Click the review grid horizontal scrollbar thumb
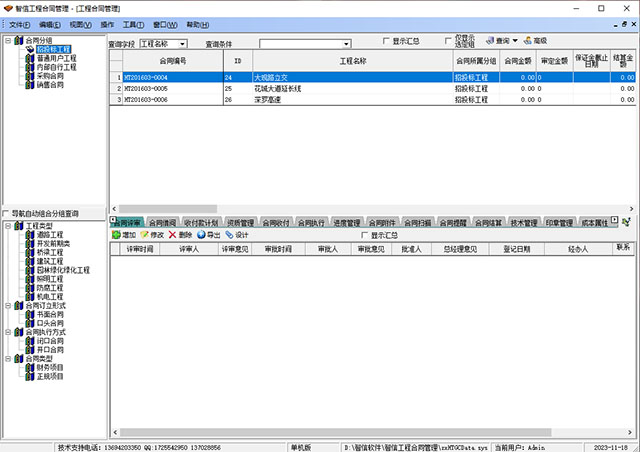The height and width of the screenshot is (452, 640). coord(336,432)
